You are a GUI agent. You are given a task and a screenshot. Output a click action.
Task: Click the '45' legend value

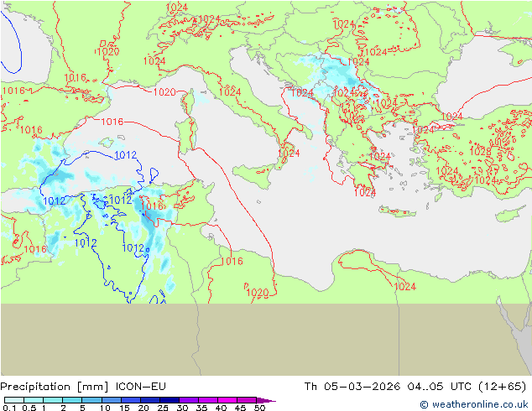pyautogui.click(x=240, y=408)
